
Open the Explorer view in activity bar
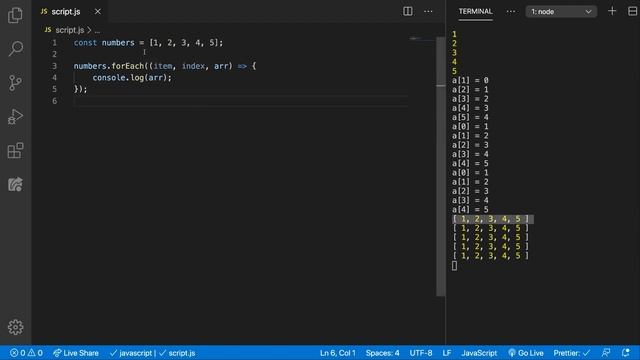coord(15,16)
